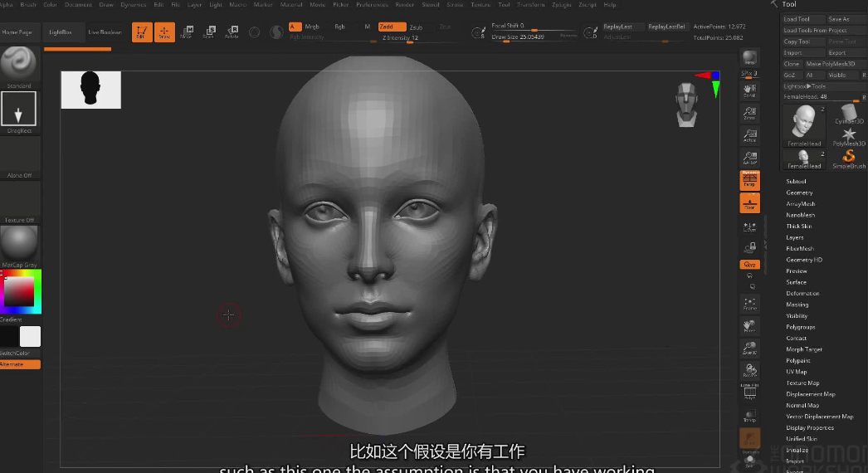Screen dimensions: 868x473
Task: Expand the Deformation subpalette
Action: 802,294
